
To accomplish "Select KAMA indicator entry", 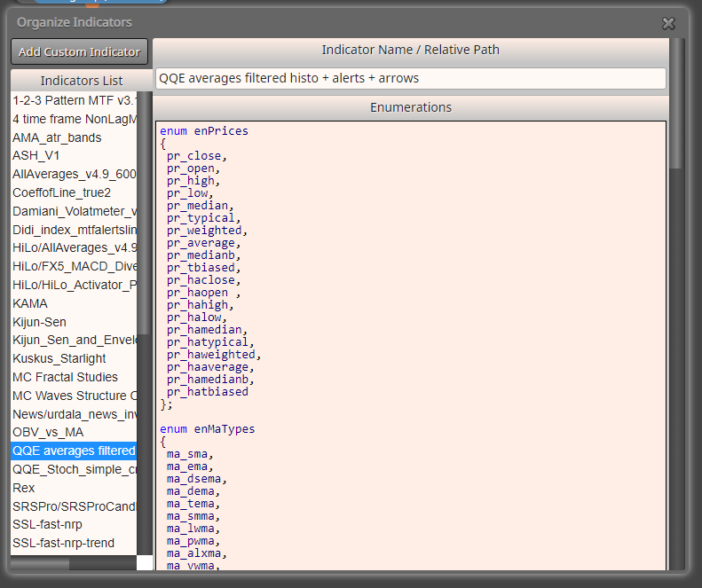I will 74,303.
